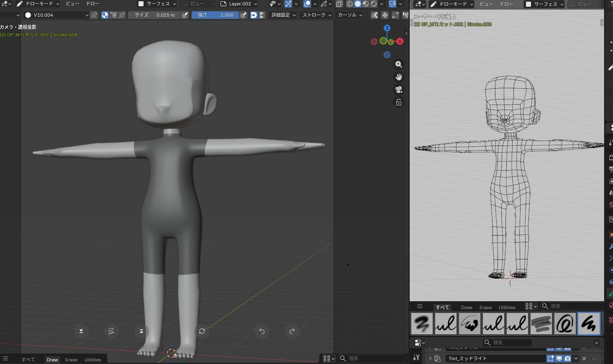613x364 pixels.
Task: Click the redo arrow button in viewport
Action: 292,331
